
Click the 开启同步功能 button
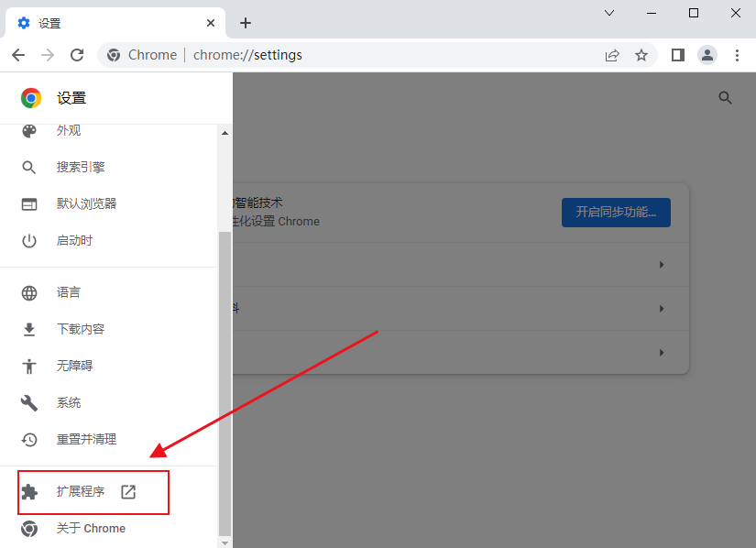pos(616,212)
